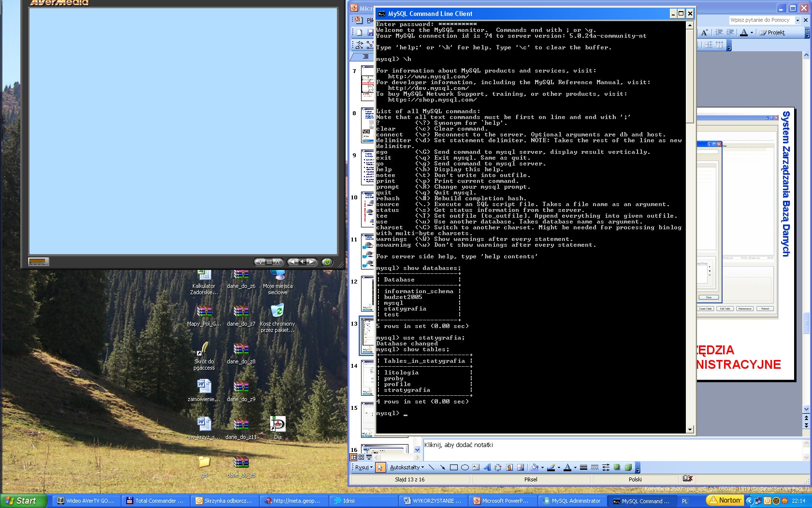This screenshot has width=812, height=508.
Task: Open dash style options
Action: (x=594, y=467)
